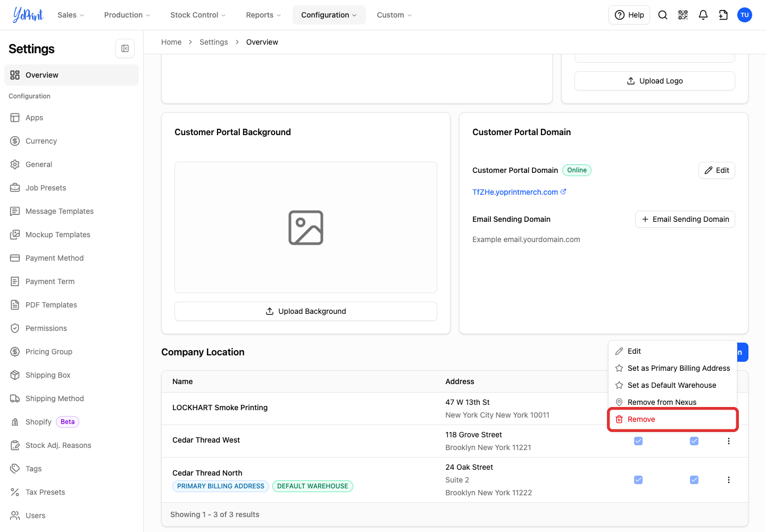Toggle first checkbox for Cedar Thread West

(638, 441)
